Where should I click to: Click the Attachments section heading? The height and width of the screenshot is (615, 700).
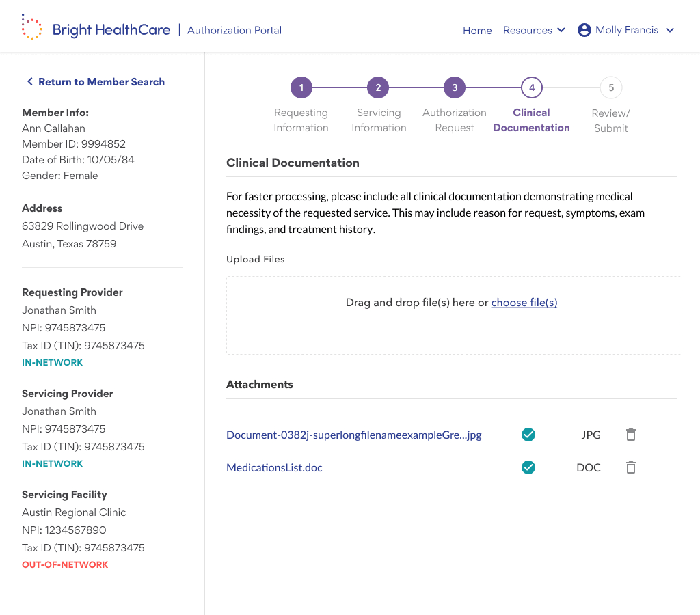(259, 384)
